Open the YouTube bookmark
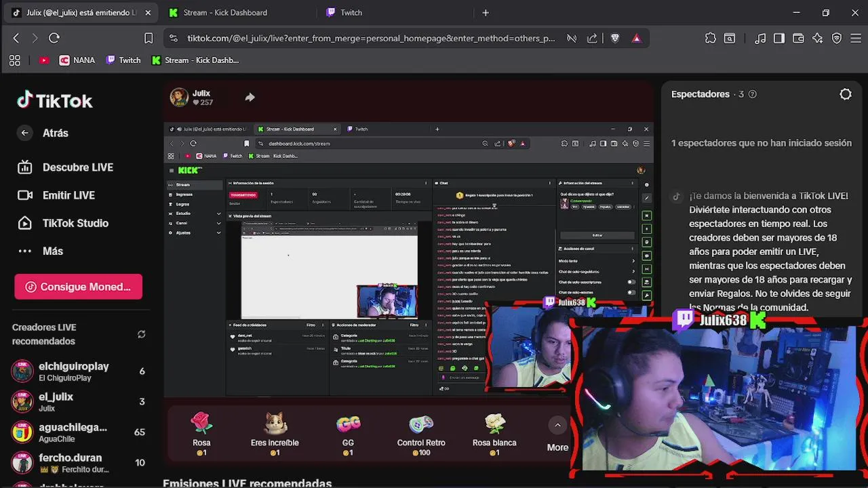The width and height of the screenshot is (868, 488). (44, 60)
